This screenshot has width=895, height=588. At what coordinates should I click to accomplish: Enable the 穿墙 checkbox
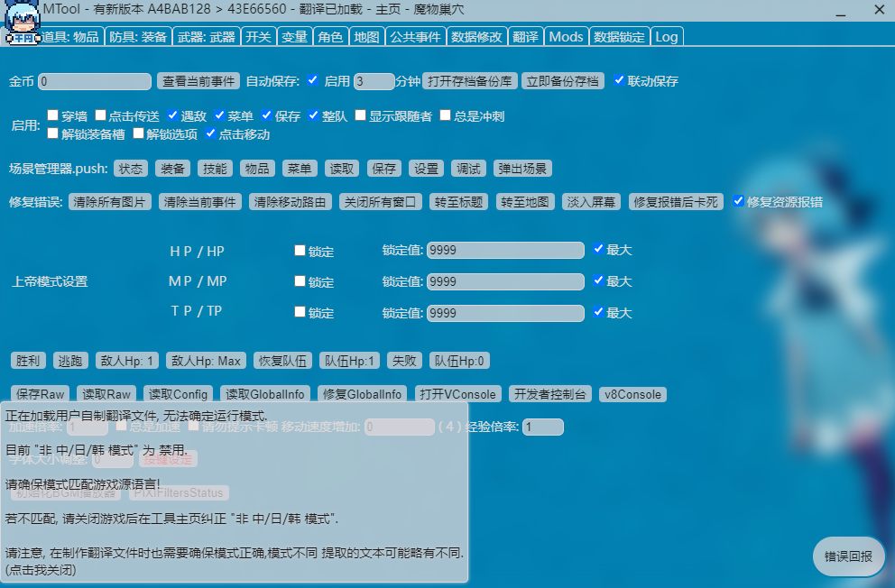point(52,115)
